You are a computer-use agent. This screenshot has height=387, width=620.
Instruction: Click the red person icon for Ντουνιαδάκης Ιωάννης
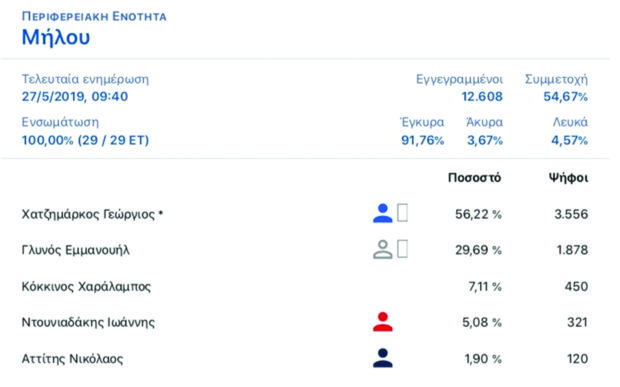(382, 322)
